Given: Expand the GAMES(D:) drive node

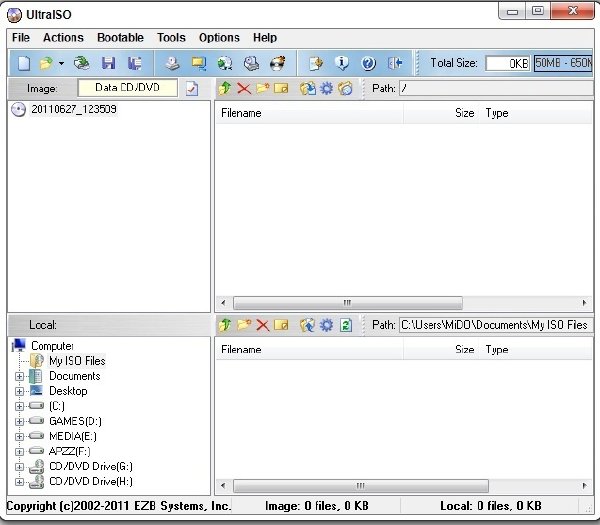Looking at the screenshot, I should tap(19, 422).
